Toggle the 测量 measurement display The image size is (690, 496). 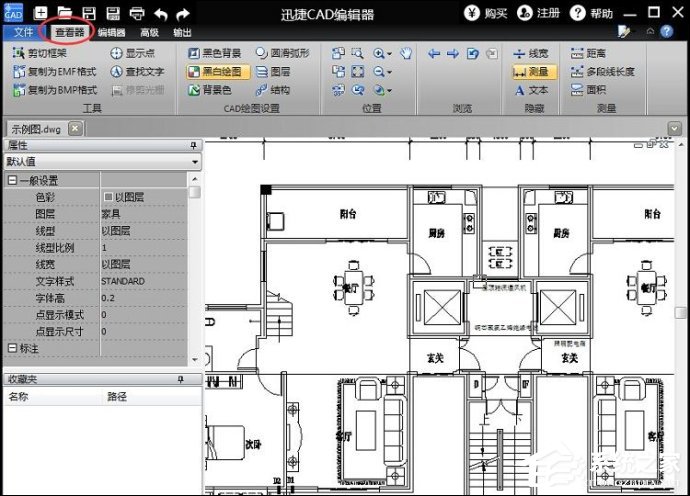pyautogui.click(x=531, y=72)
